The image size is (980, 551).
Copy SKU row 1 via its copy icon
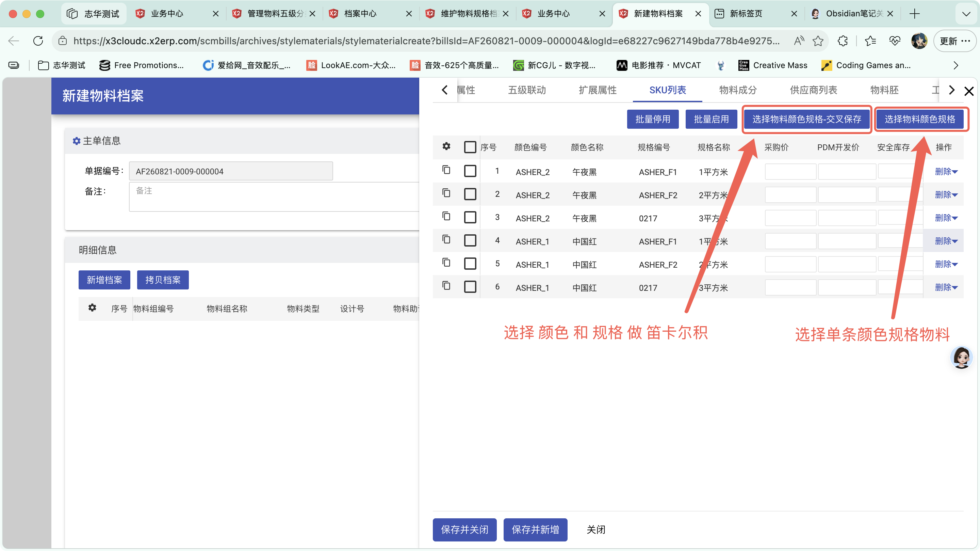(x=446, y=170)
